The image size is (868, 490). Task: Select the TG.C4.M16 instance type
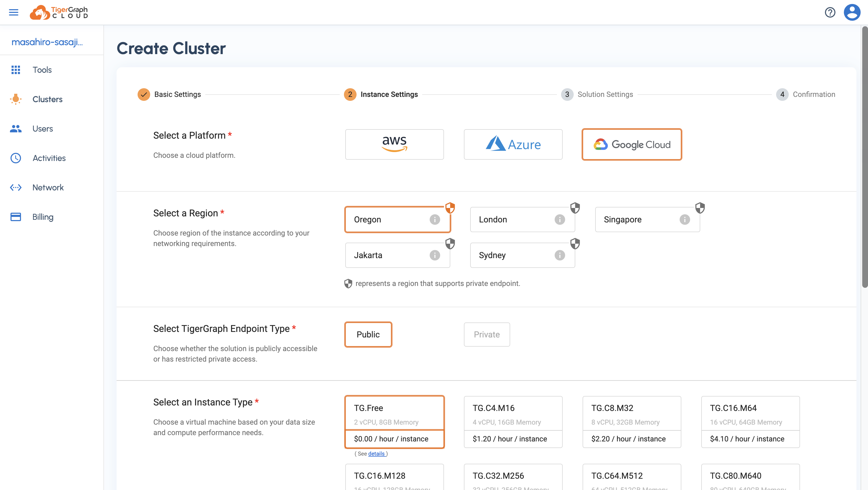pyautogui.click(x=513, y=421)
